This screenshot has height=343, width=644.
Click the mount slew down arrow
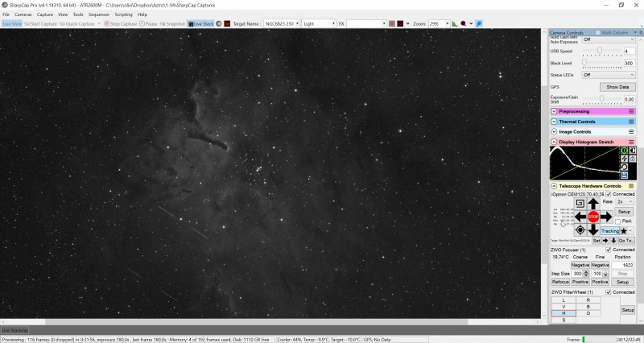tap(593, 229)
